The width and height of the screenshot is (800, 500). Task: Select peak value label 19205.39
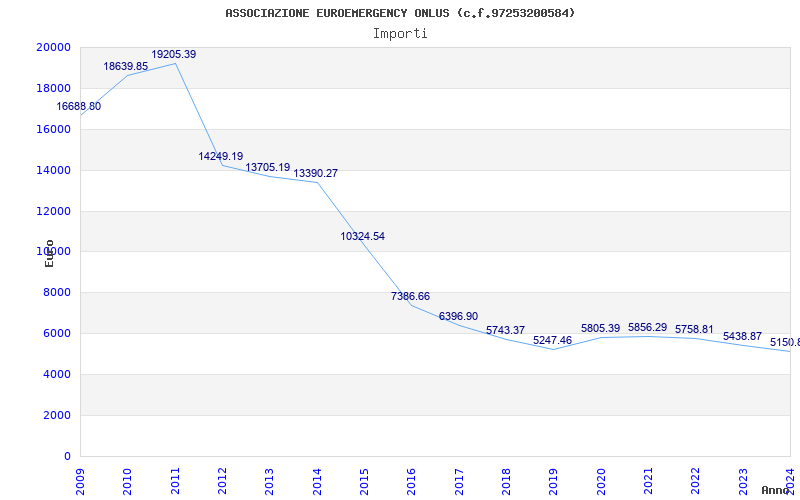tap(173, 55)
